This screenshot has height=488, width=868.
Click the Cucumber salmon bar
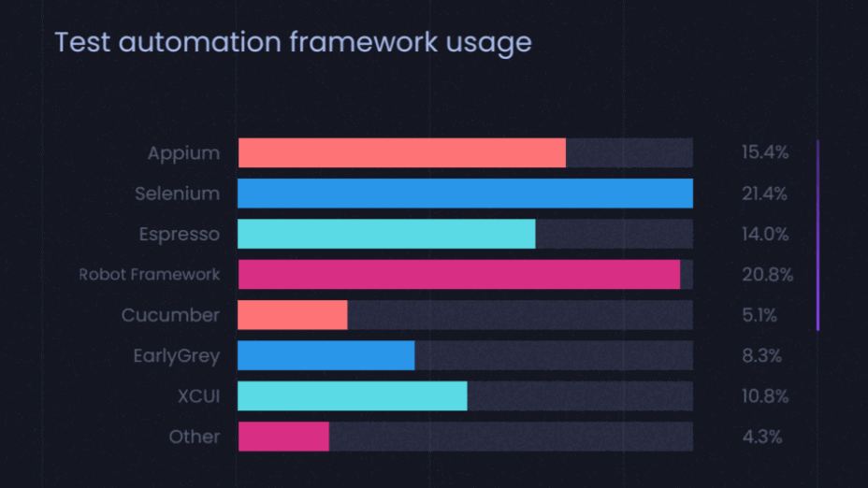coord(293,315)
